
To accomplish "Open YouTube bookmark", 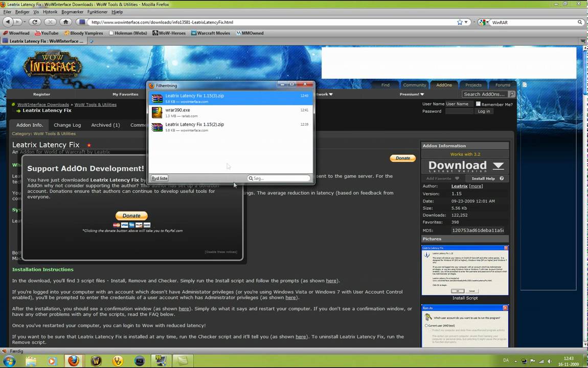I will [x=47, y=33].
